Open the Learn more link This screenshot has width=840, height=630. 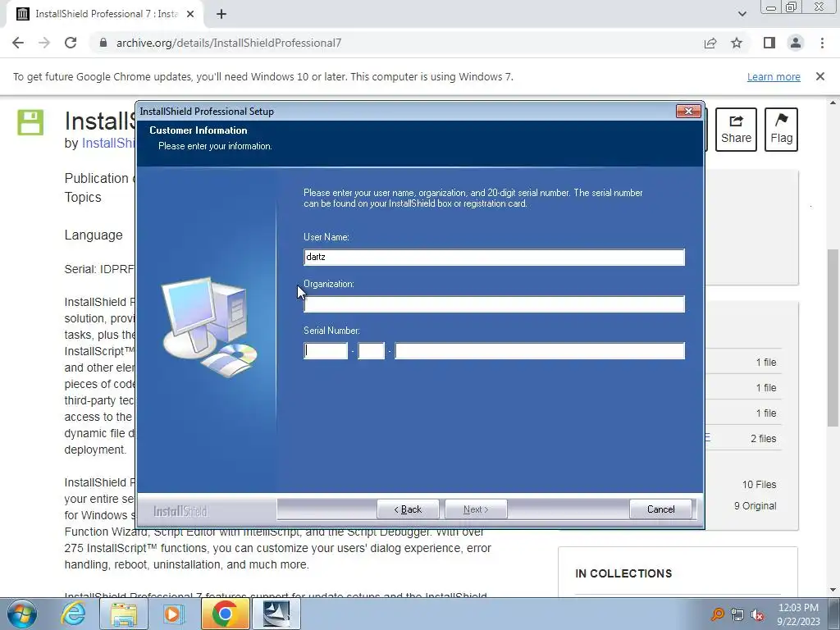774,76
